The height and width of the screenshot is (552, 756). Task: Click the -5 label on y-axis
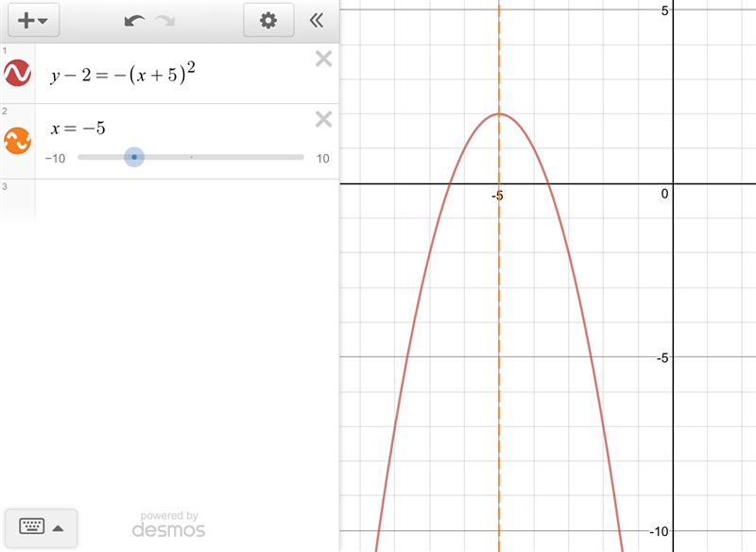point(662,357)
